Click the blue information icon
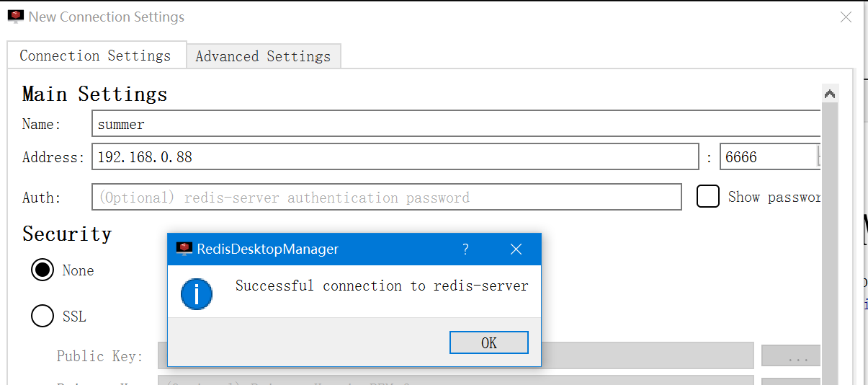Image resolution: width=868 pixels, height=385 pixels. point(197,293)
